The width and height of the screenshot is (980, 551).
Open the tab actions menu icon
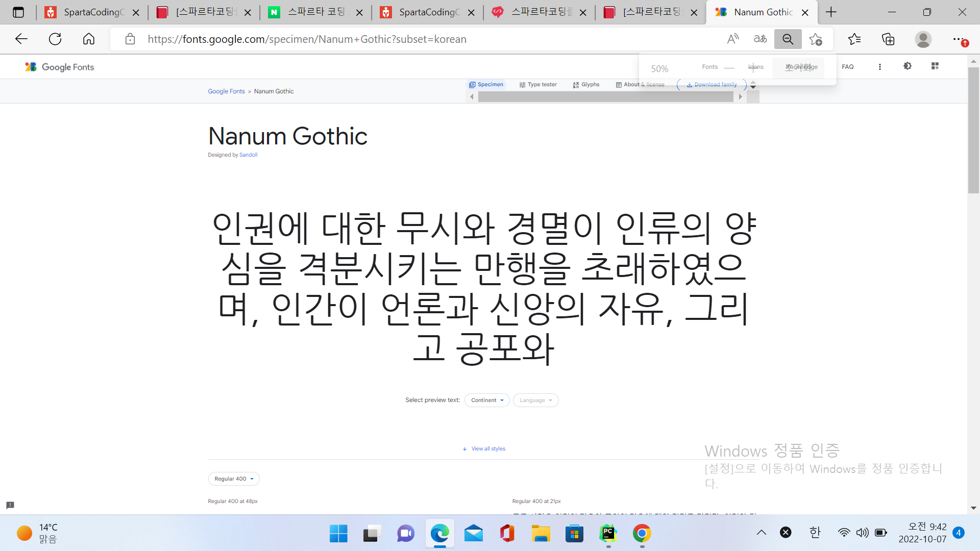[x=18, y=12]
